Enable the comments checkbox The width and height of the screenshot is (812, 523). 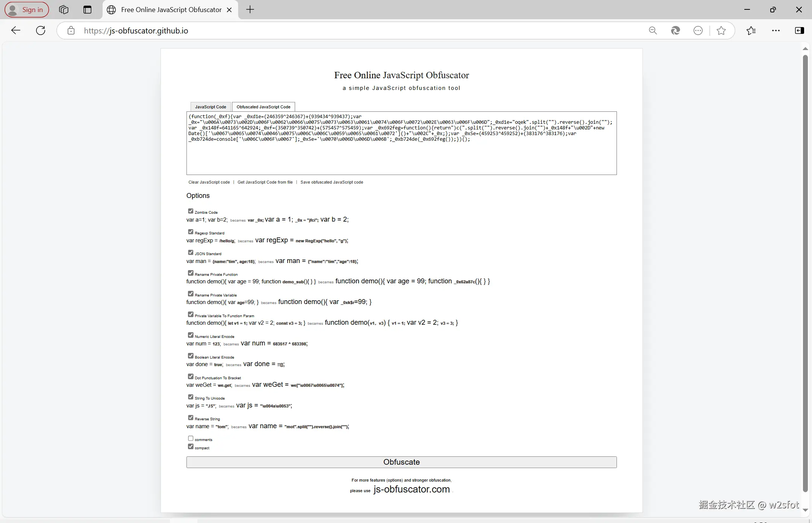coord(191,438)
